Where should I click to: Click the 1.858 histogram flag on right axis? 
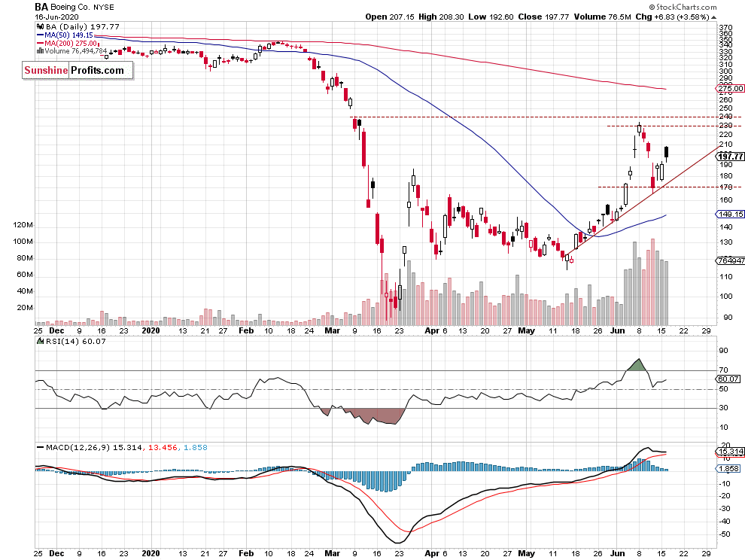pos(728,468)
